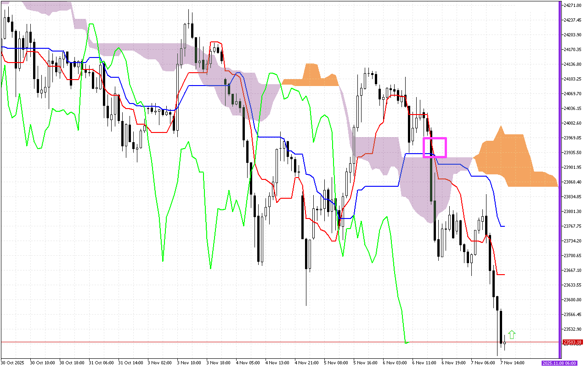Click the 30 Oct 2025 time label
The width and height of the screenshot is (588, 368).
point(13,363)
